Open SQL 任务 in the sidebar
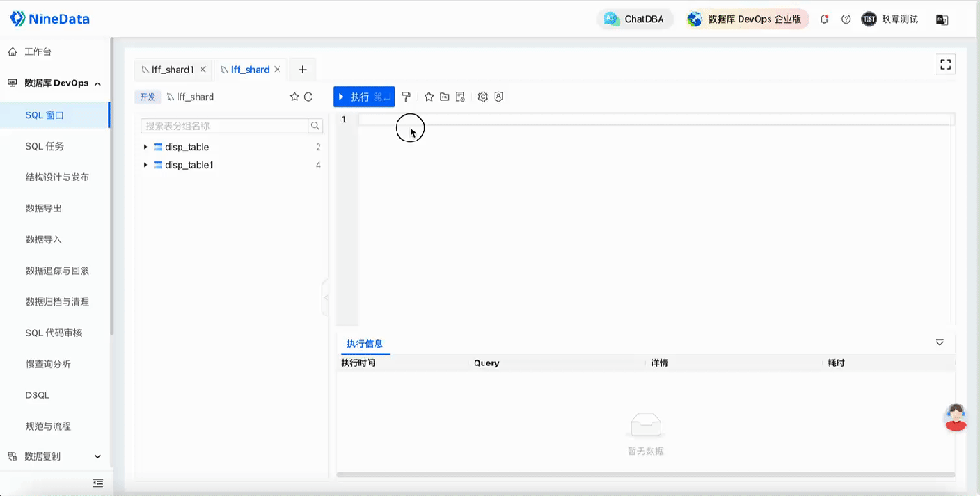 pos(44,146)
